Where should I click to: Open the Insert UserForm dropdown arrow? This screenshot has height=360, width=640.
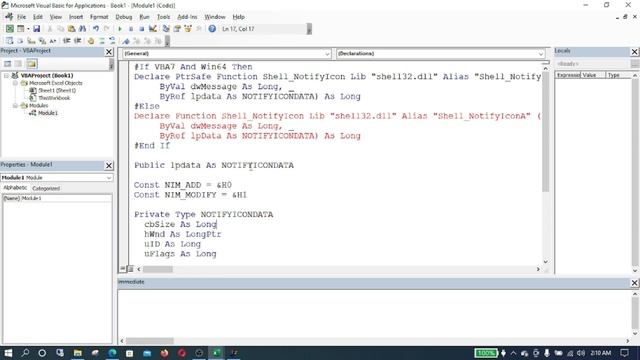pos(28,29)
